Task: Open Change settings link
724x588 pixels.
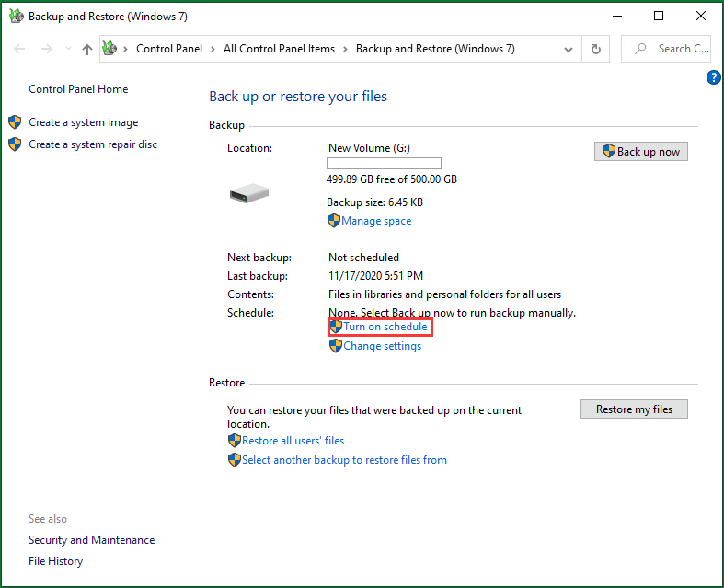Action: pos(383,346)
